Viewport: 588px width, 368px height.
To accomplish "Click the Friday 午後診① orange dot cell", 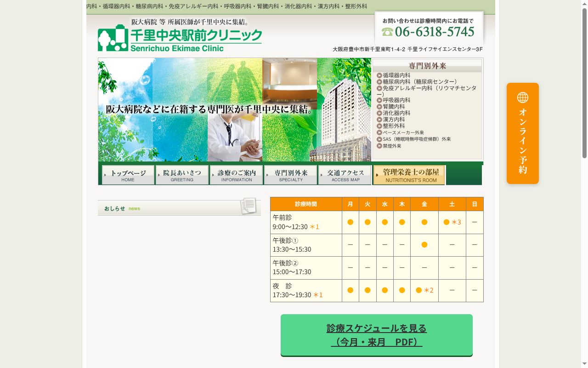I will coord(424,245).
